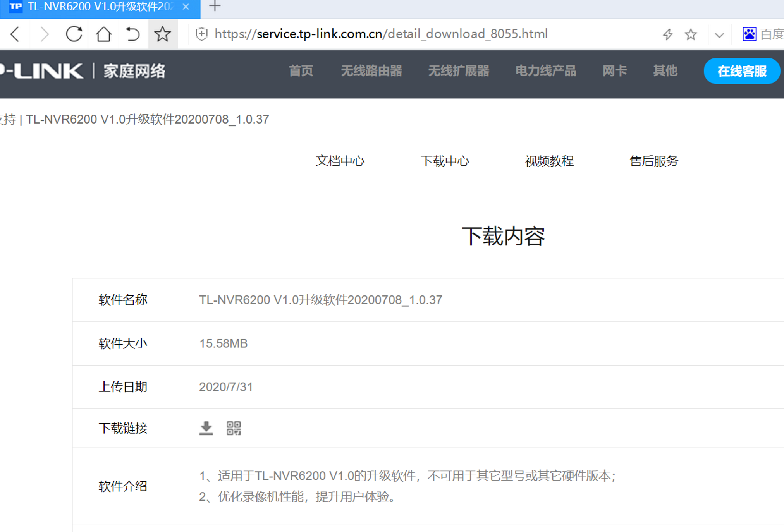The width and height of the screenshot is (784, 532).
Task: Click the undo/restore closed tab icon
Action: (x=133, y=34)
